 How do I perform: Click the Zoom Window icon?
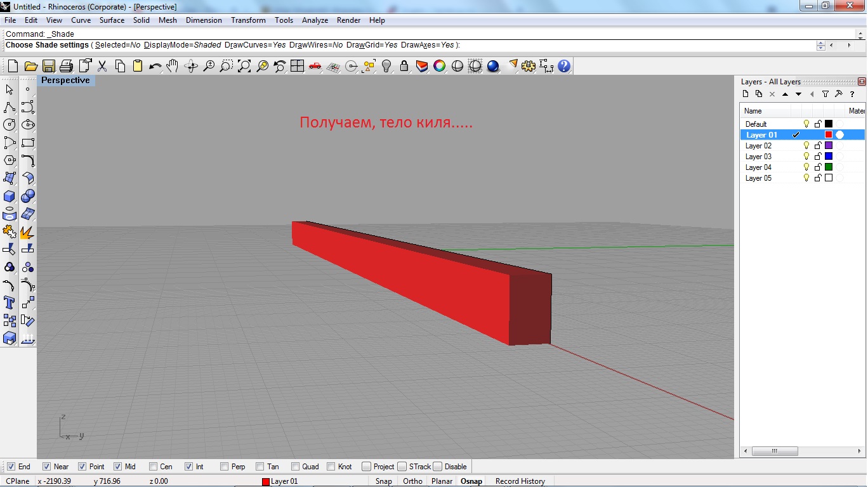coord(226,66)
